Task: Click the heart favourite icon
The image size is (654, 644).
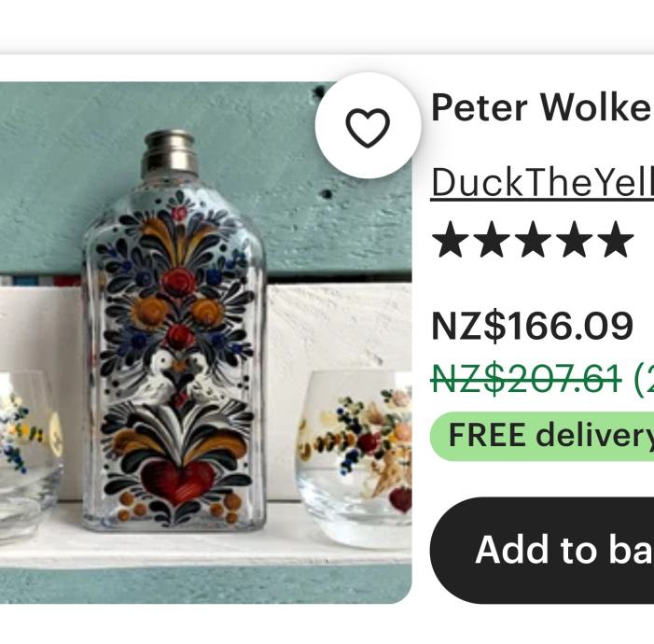Action: coord(368,127)
